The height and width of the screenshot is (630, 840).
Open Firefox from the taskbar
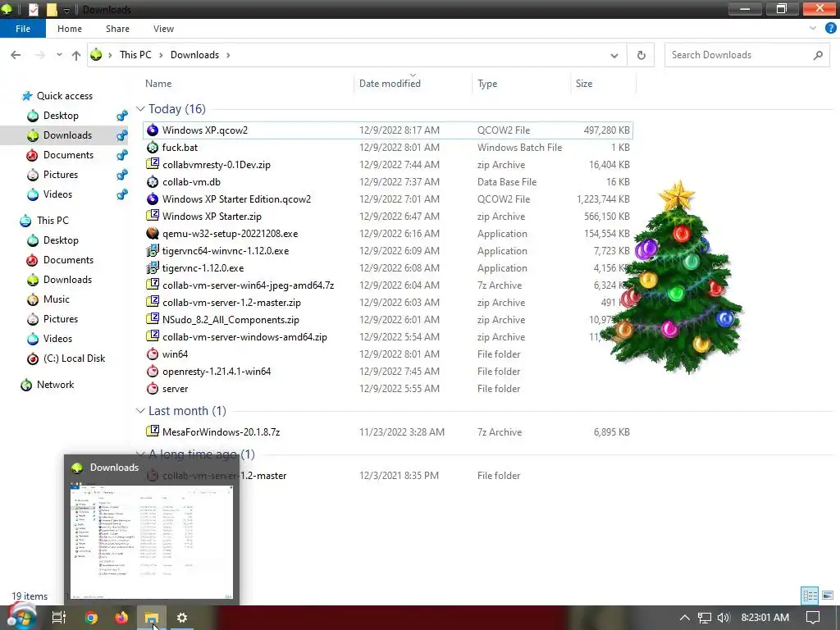121,618
